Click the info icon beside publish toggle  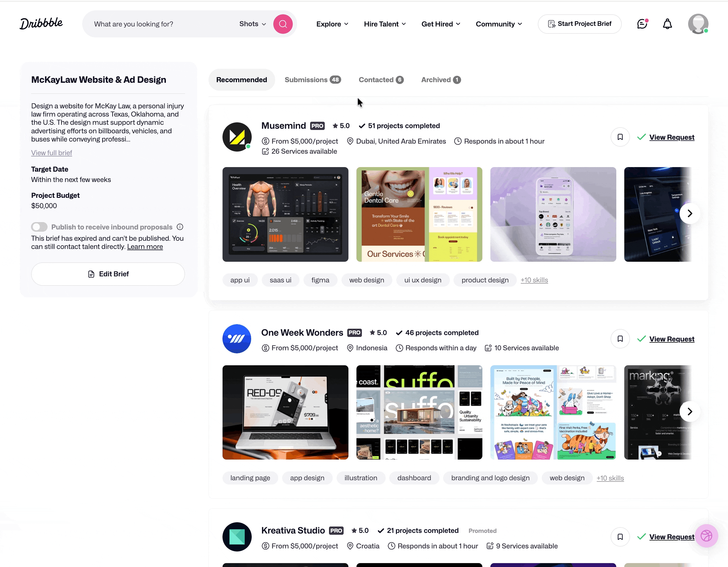[180, 227]
